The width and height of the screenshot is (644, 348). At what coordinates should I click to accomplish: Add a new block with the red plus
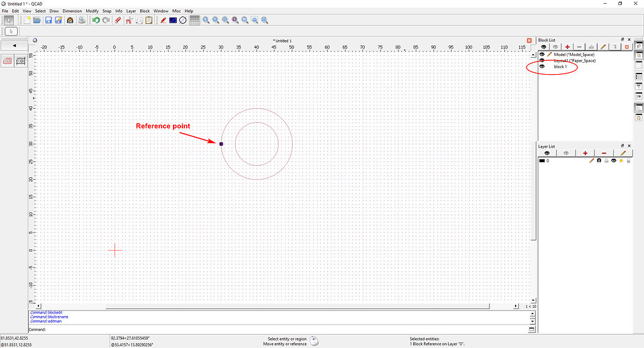(x=567, y=46)
